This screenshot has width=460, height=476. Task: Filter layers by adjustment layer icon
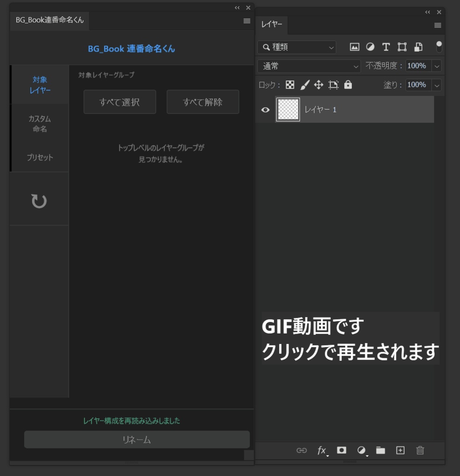[370, 47]
